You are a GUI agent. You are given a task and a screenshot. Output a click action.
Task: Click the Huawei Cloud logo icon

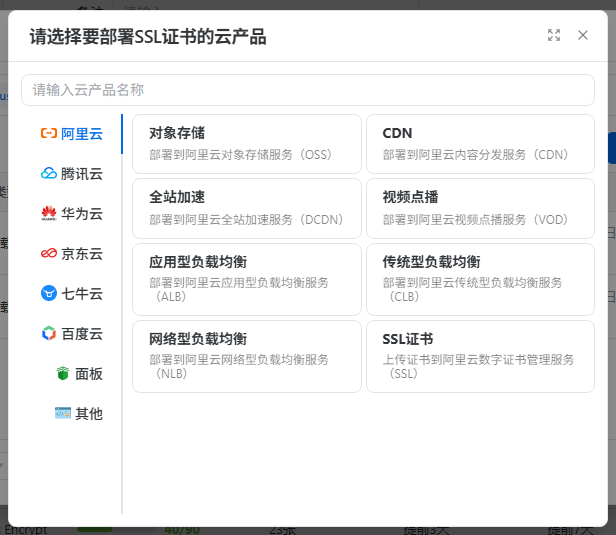(x=48, y=213)
